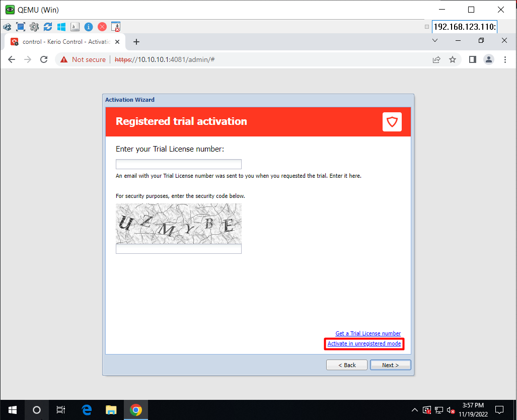Open Chrome tab search chevron

point(435,40)
